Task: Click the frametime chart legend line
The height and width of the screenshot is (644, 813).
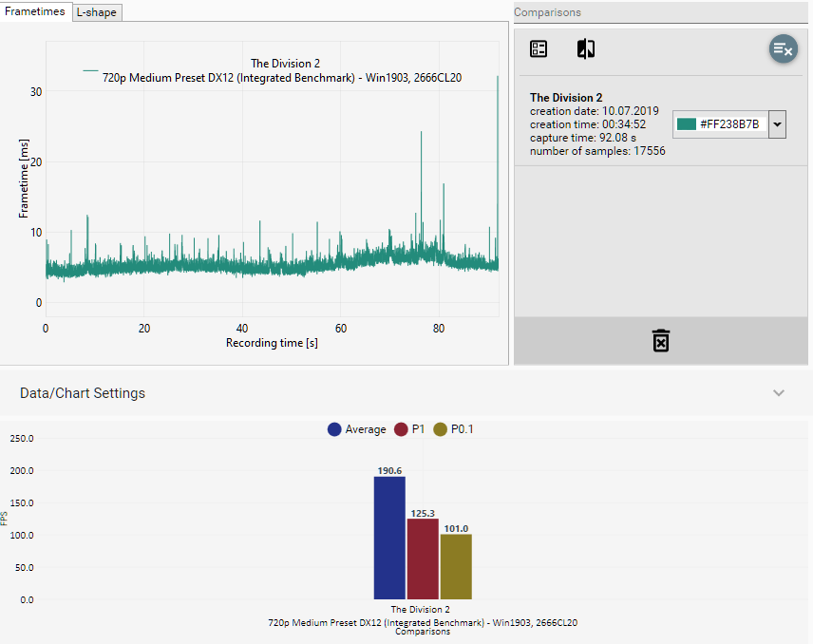Action: [90, 70]
